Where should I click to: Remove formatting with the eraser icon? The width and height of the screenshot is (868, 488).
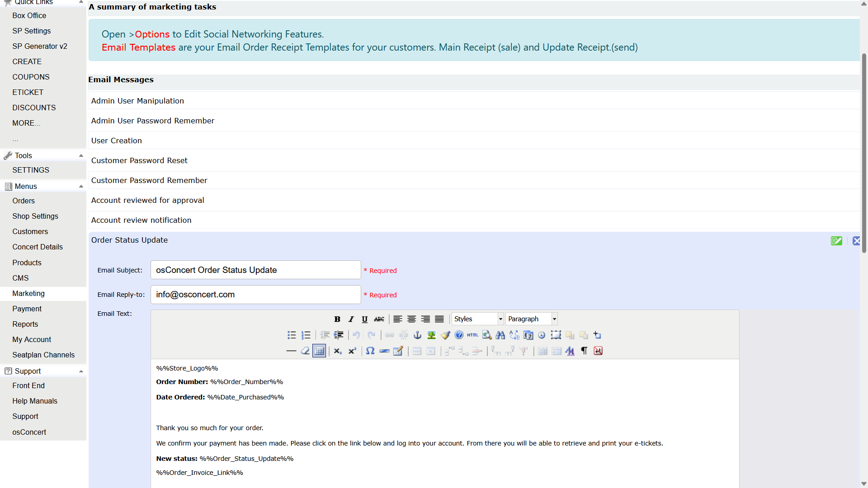pos(305,351)
